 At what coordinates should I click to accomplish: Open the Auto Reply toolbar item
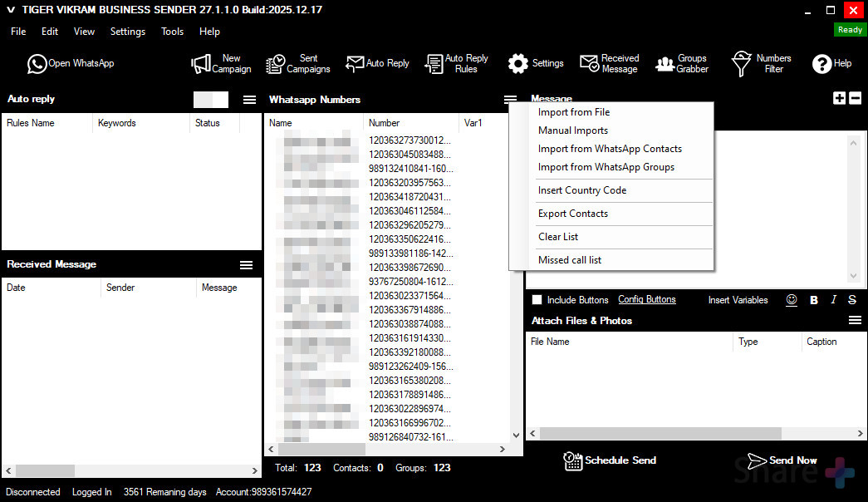pos(378,64)
